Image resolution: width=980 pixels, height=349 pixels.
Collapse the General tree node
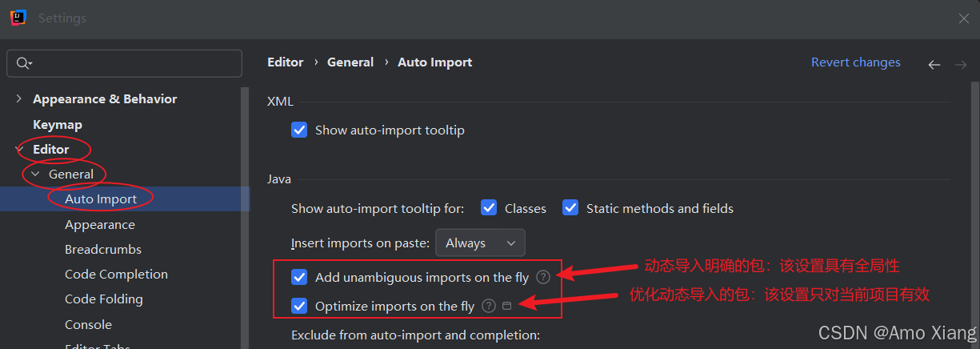click(x=35, y=174)
